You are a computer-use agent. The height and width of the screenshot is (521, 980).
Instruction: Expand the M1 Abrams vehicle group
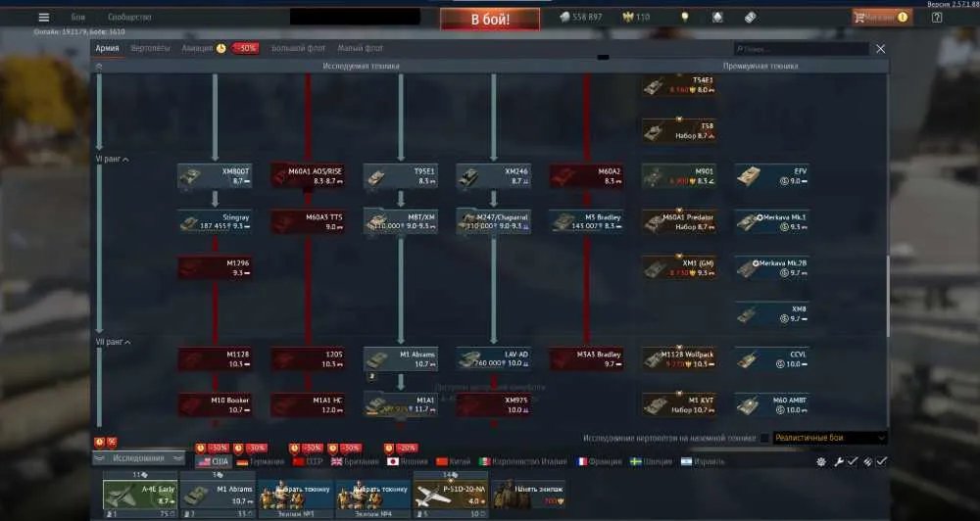point(401,358)
